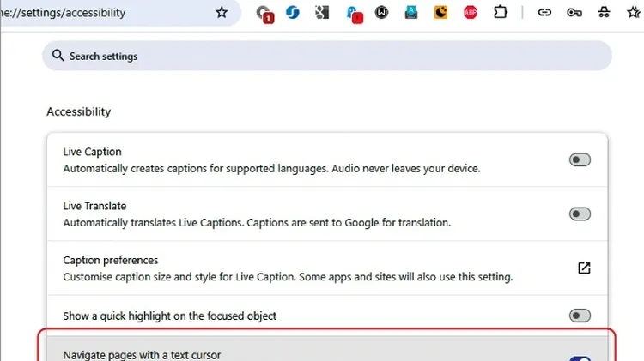Click the star icon at far right of toolbar

(634, 13)
